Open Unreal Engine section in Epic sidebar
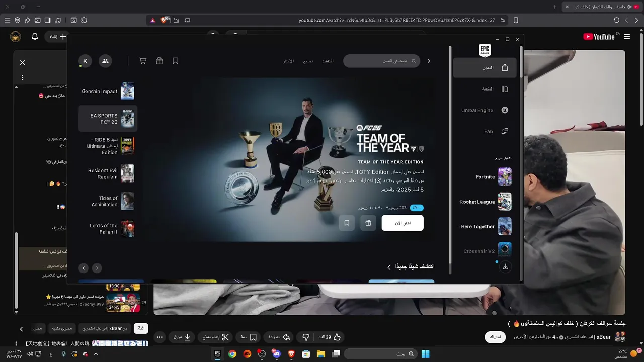644x362 pixels. click(x=485, y=110)
